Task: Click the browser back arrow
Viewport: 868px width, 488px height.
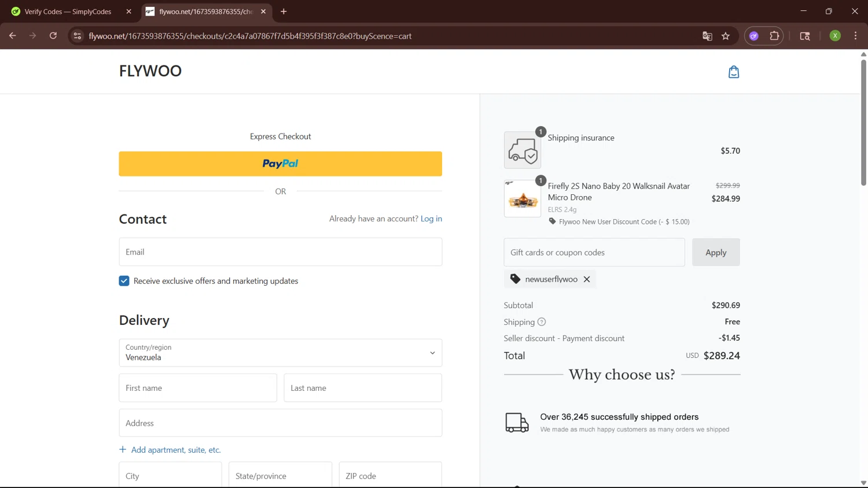Action: (13, 36)
